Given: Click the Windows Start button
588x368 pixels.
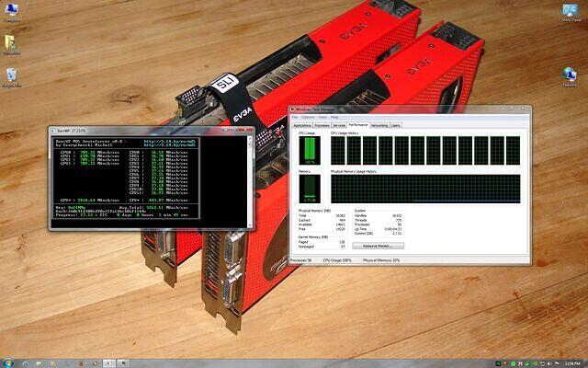Looking at the screenshot, I should coord(7,362).
